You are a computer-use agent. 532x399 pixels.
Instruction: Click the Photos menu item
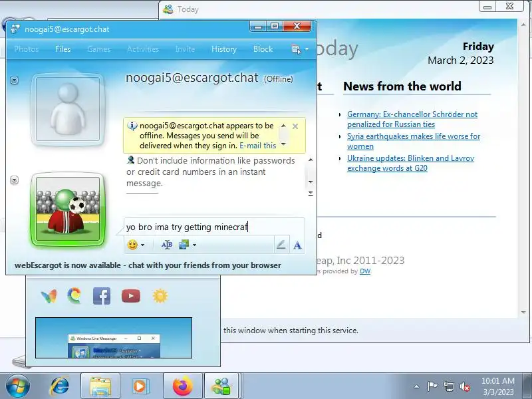click(27, 49)
